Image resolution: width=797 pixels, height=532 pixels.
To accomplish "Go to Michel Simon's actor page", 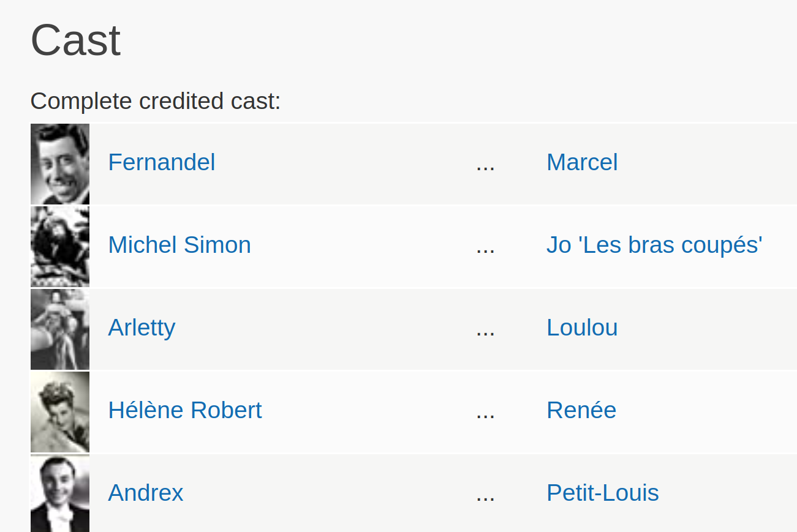I will [x=179, y=245].
